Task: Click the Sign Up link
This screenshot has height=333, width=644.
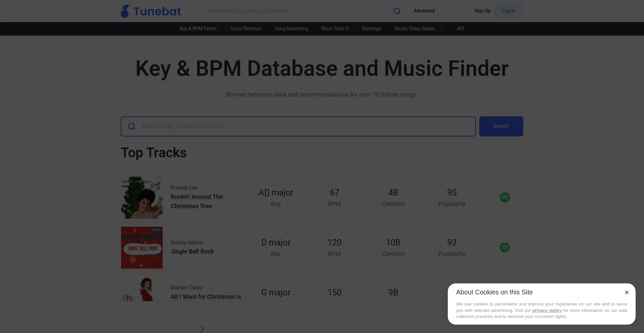Action: click(482, 11)
